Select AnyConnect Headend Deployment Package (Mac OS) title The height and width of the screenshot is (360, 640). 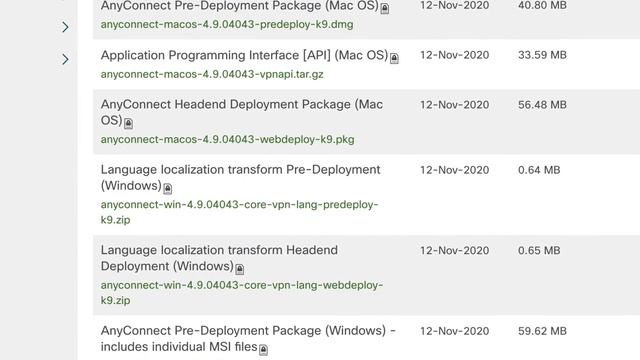coord(242,112)
